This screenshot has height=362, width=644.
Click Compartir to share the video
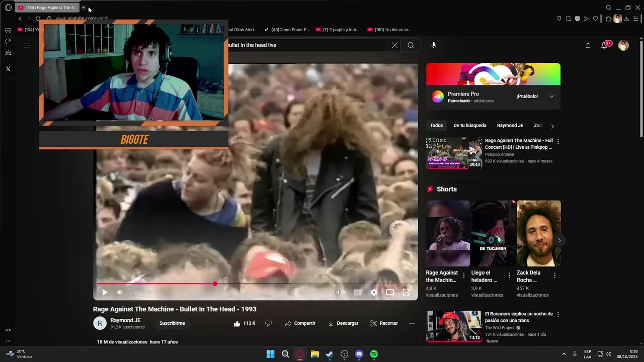pos(300,323)
